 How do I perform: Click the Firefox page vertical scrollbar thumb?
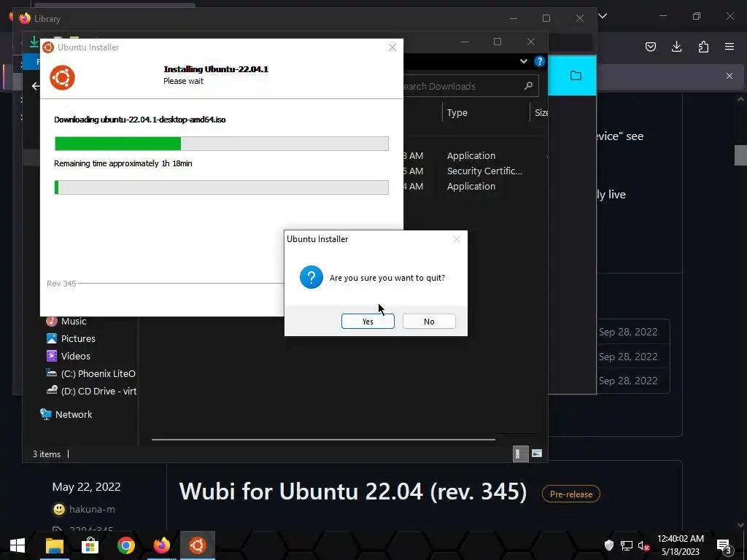point(740,155)
